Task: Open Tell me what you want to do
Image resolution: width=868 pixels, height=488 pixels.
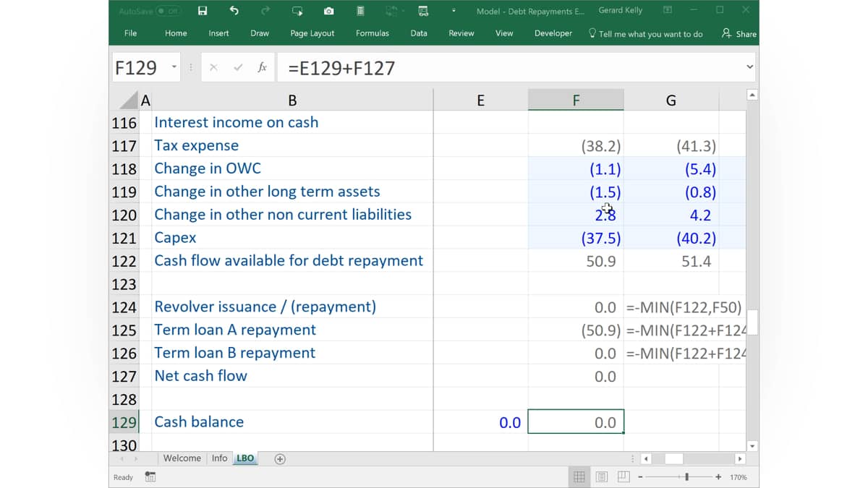Action: tap(645, 33)
